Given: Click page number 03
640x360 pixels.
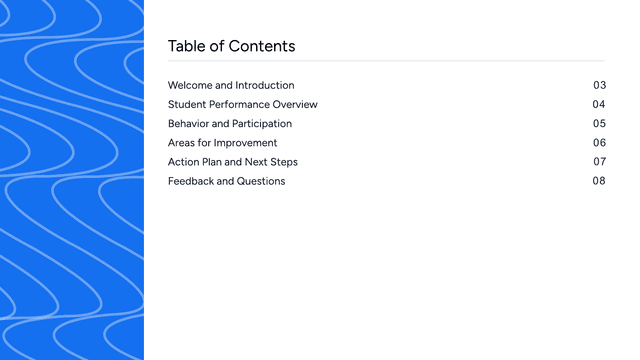Looking at the screenshot, I should pos(599,85).
